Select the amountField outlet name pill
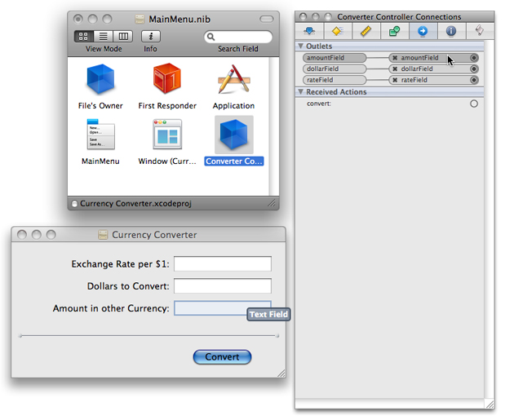The width and height of the screenshot is (505, 420). point(334,58)
